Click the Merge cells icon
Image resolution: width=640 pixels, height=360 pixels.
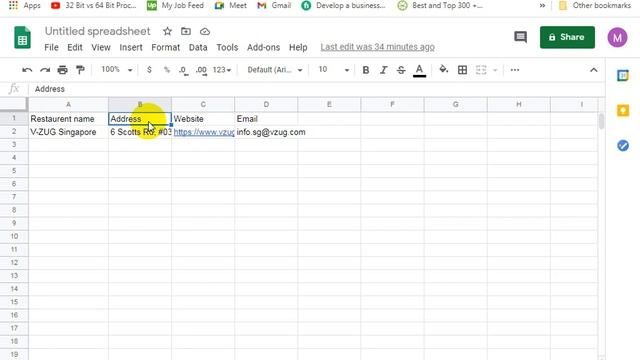tap(481, 70)
